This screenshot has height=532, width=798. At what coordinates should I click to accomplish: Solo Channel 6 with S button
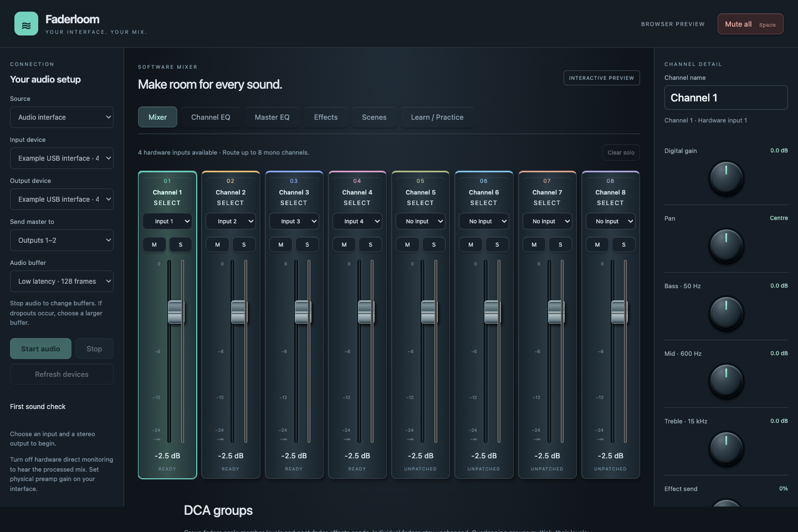497,244
